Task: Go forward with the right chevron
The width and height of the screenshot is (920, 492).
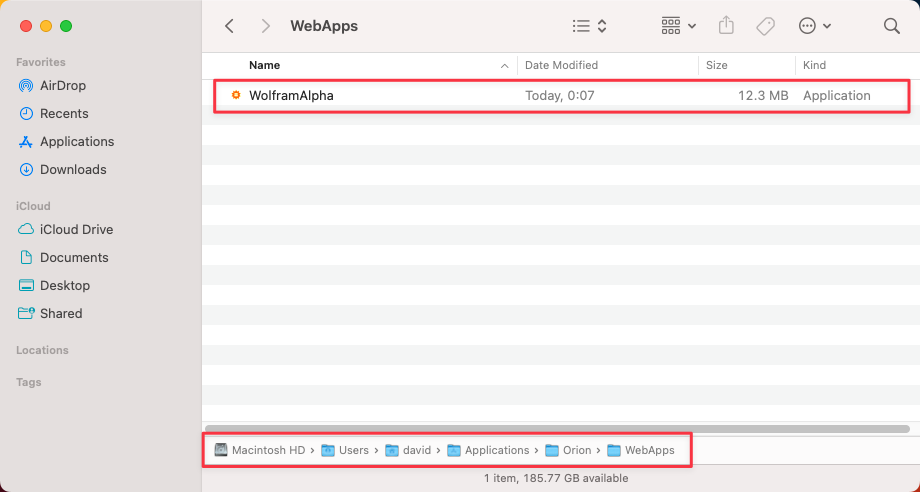Action: tap(266, 26)
